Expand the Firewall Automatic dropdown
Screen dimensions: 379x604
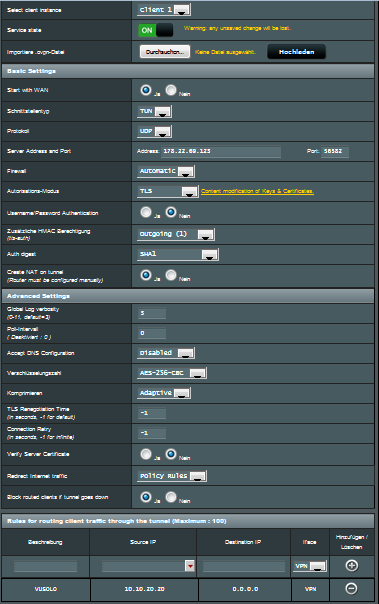coord(166,171)
